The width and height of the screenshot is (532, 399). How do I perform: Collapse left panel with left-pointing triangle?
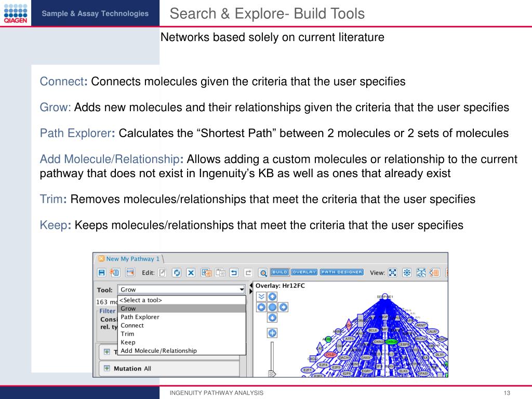[x=251, y=285]
